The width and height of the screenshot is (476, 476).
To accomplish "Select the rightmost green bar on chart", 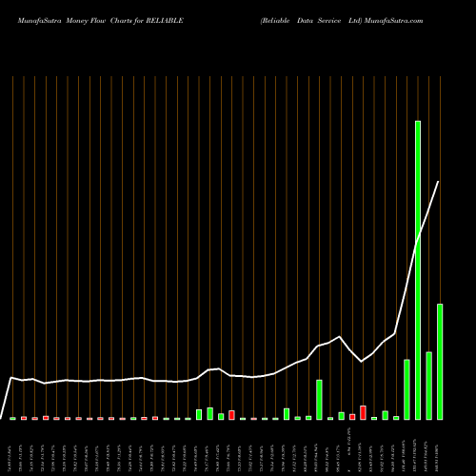I will click(x=440, y=362).
